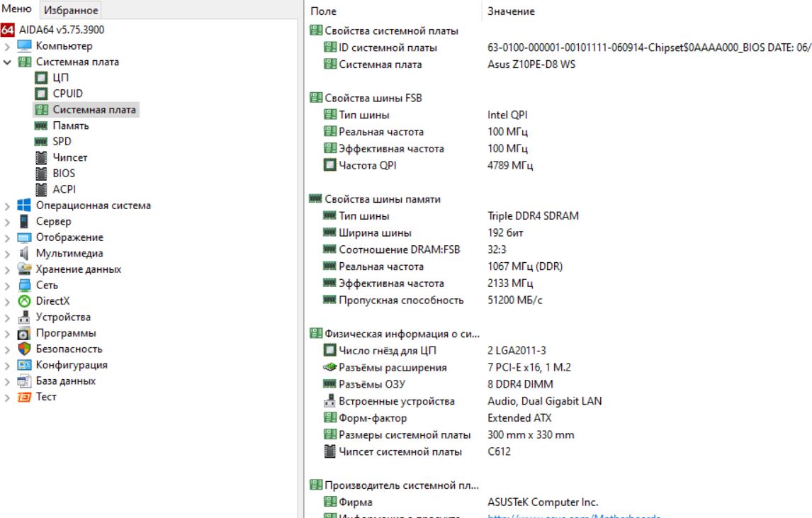Click the Память memory module icon
Image resolution: width=812 pixels, height=518 pixels.
pos(41,125)
